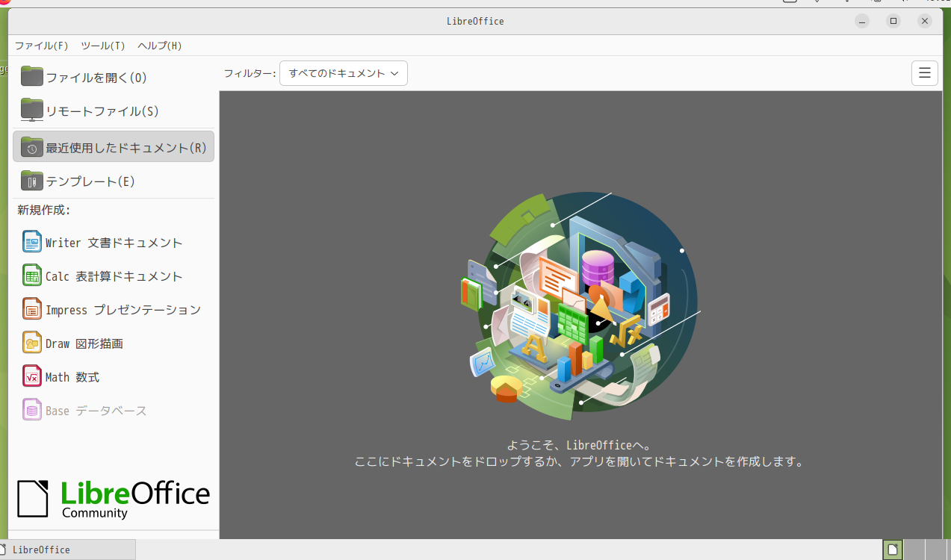Open the ヘルプ menu
The image size is (951, 560).
(x=159, y=46)
